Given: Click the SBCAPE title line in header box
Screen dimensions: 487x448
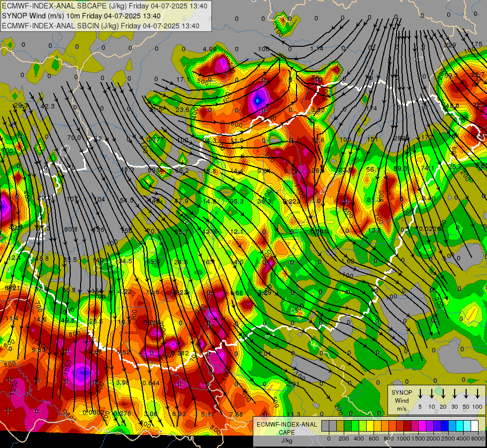Looking at the screenshot, I should 104,6.
